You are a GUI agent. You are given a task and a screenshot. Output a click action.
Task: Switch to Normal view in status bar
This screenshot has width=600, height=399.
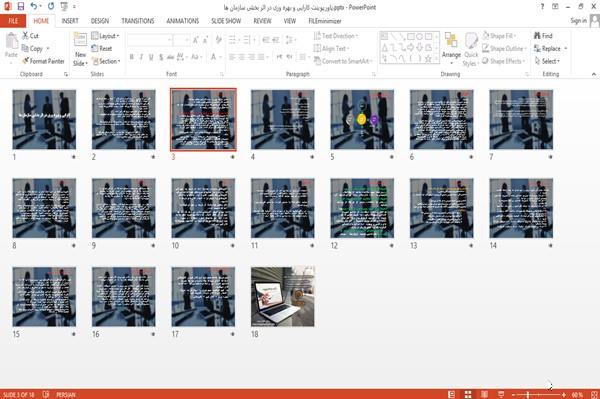[x=452, y=394]
